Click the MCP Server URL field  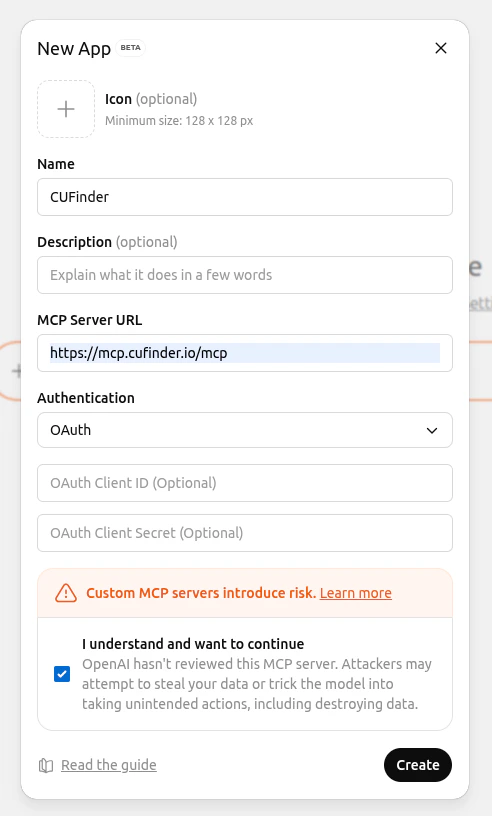[245, 353]
